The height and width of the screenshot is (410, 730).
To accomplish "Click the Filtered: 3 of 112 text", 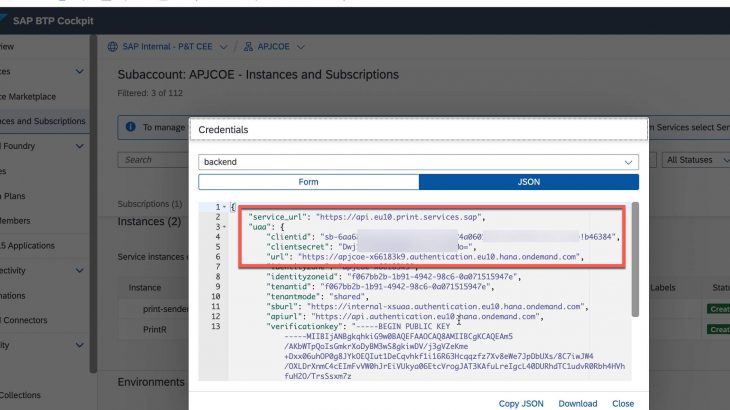I will click(150, 93).
